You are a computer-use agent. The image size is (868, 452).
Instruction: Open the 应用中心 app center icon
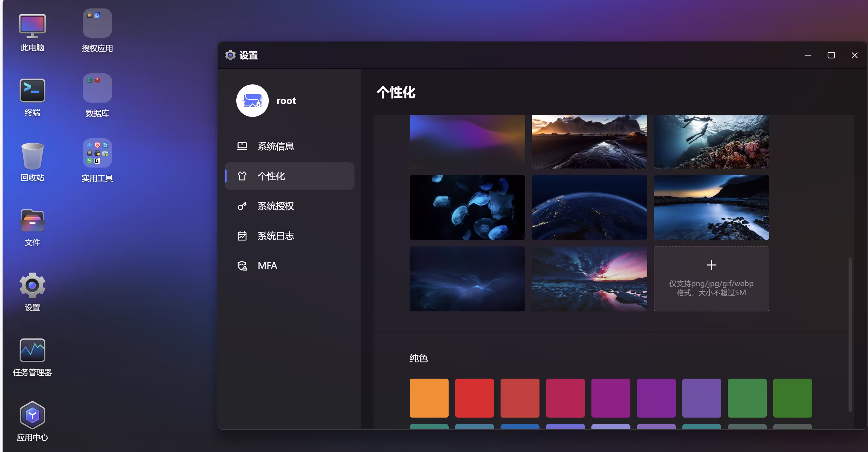point(32,415)
